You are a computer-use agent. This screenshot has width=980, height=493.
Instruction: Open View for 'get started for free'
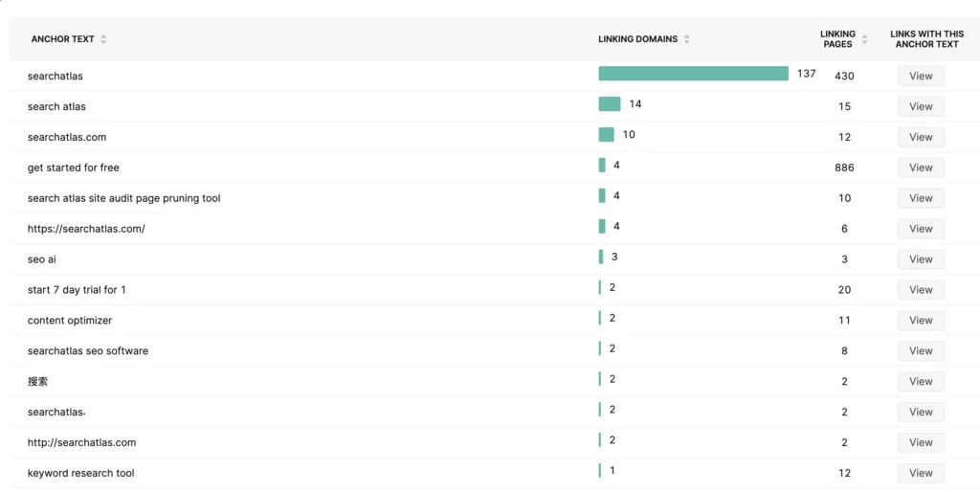click(x=921, y=168)
